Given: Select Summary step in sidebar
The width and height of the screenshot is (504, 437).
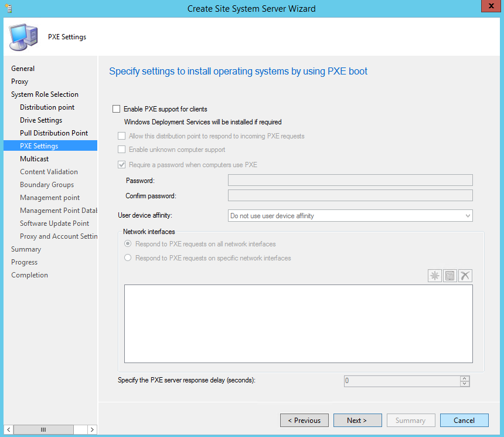Looking at the screenshot, I should point(26,249).
